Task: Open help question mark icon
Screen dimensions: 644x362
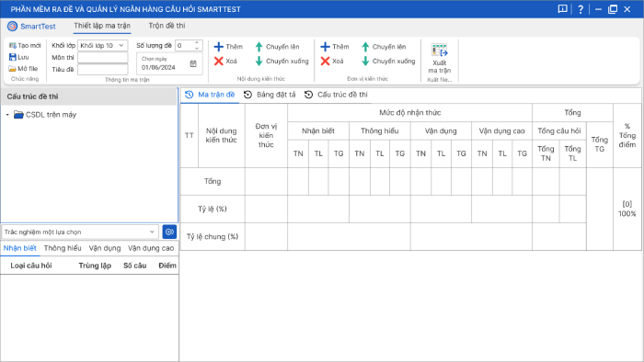Action: pyautogui.click(x=581, y=9)
